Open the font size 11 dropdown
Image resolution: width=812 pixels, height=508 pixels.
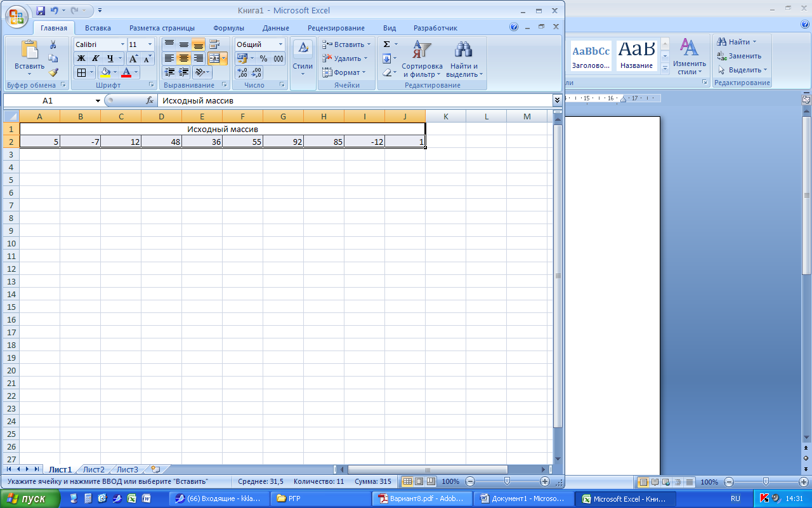(x=150, y=44)
